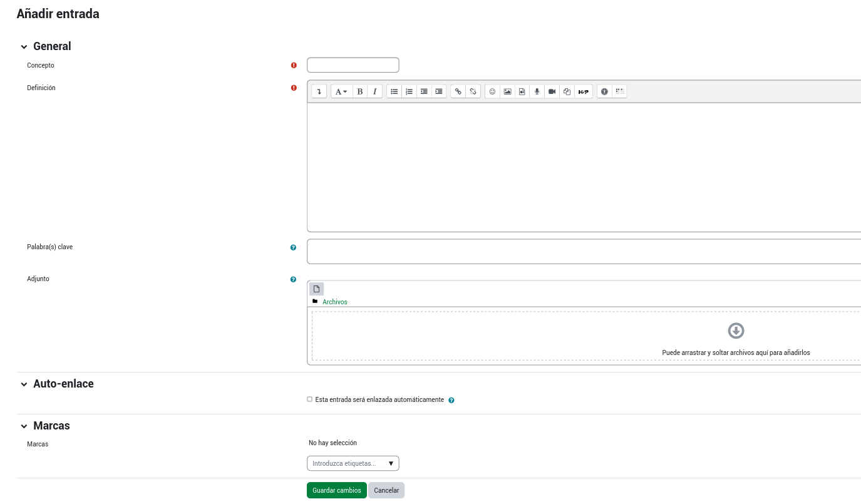Open the paragraph styles menu
The width and height of the screenshot is (861, 504).
[341, 91]
